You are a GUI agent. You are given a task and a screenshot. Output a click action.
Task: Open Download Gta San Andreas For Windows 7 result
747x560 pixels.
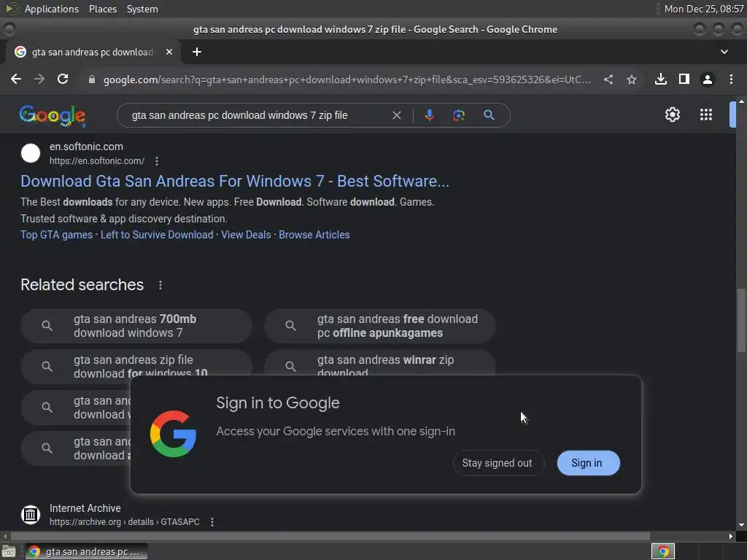coord(235,181)
